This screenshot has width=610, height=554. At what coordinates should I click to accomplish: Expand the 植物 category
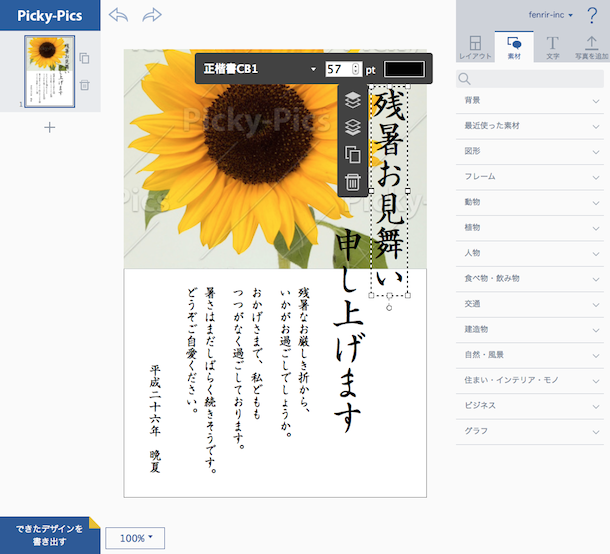531,227
